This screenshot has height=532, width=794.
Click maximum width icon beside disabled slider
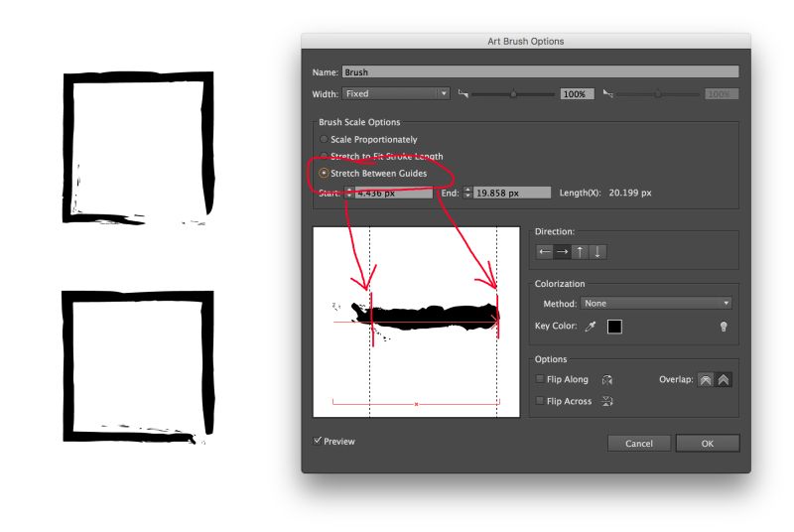click(608, 93)
